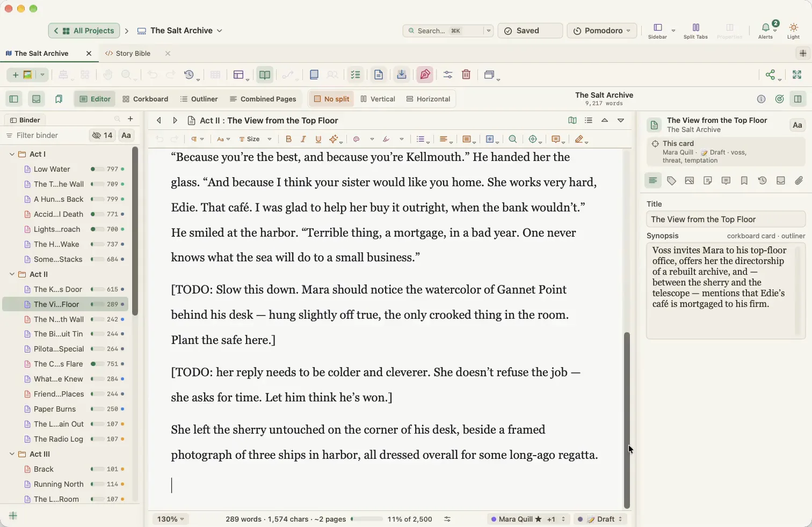Open the tag keywords icon in inspector

(671, 181)
